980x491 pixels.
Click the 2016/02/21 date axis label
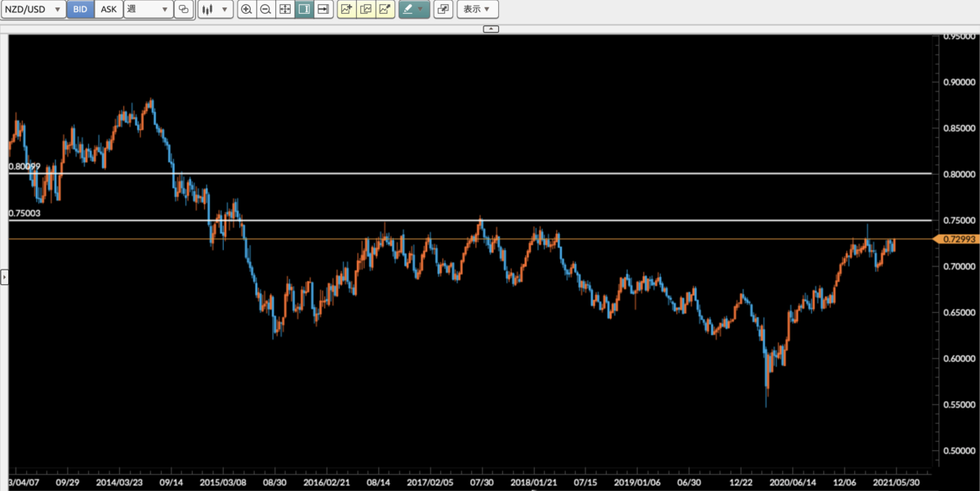click(x=327, y=483)
